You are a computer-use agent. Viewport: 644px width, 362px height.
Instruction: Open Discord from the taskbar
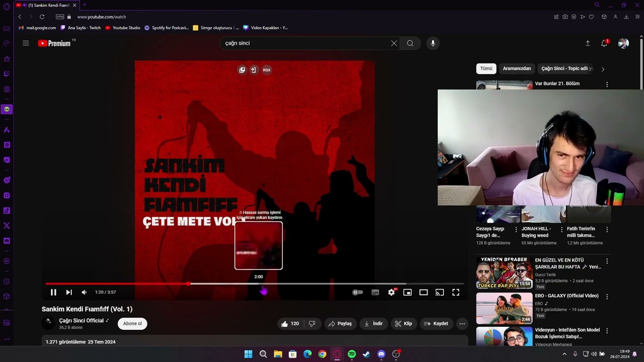(381, 354)
